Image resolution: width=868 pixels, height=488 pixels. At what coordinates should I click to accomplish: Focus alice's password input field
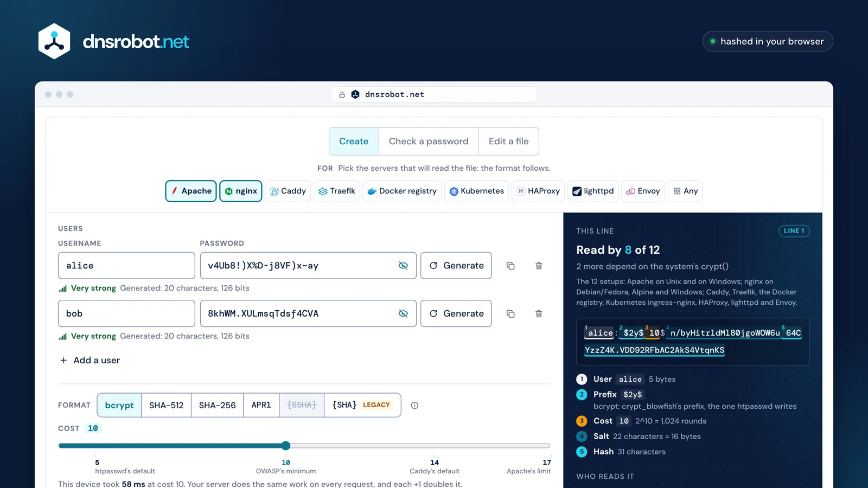(308, 266)
